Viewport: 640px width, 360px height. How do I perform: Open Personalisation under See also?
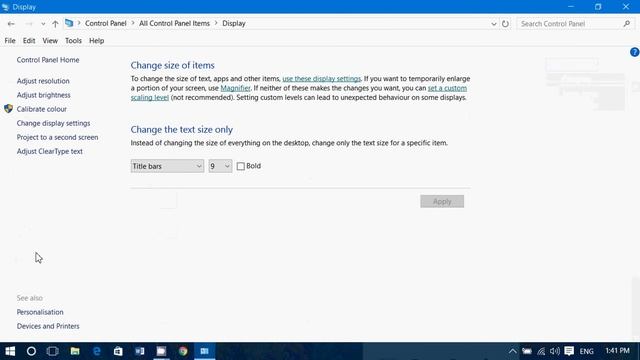(40, 312)
